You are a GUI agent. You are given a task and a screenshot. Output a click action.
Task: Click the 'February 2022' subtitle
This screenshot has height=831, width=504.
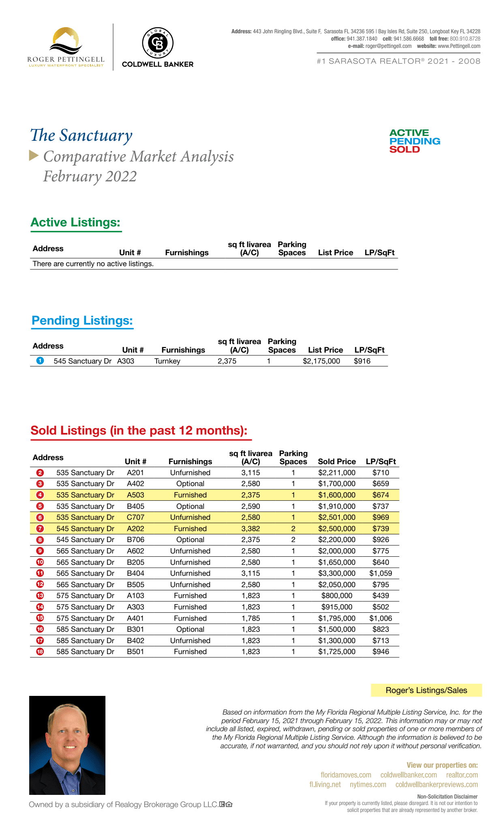click(x=90, y=177)
